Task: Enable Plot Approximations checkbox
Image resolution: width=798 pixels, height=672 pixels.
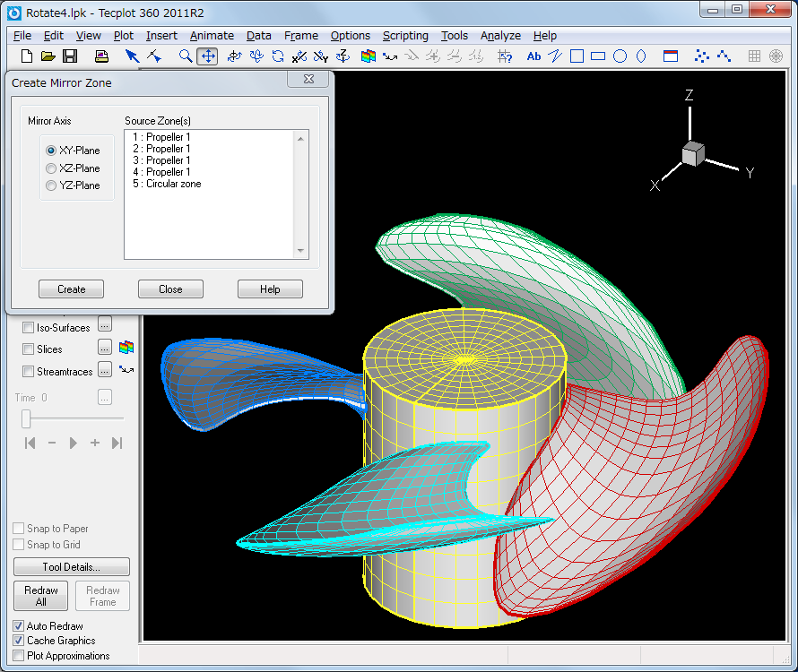Action: [x=18, y=656]
